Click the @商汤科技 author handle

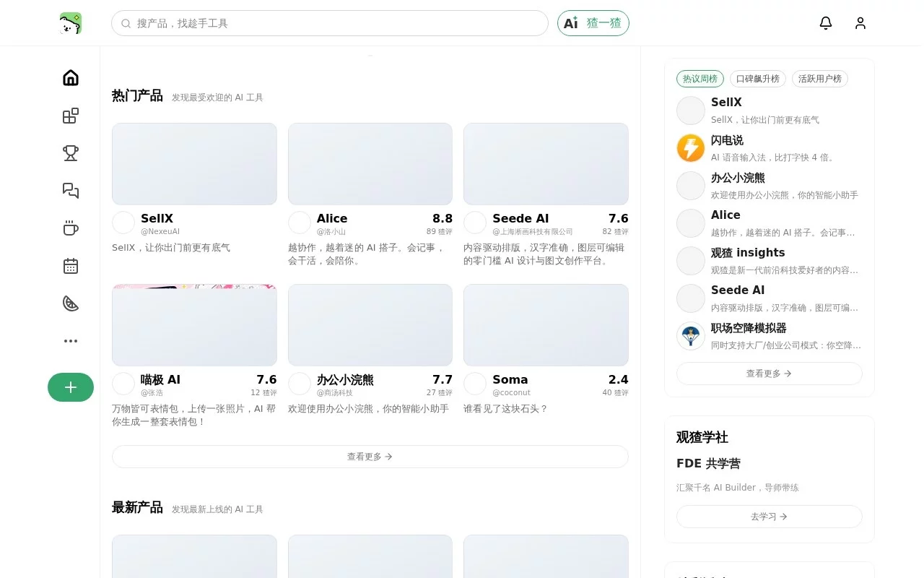pyautogui.click(x=335, y=393)
